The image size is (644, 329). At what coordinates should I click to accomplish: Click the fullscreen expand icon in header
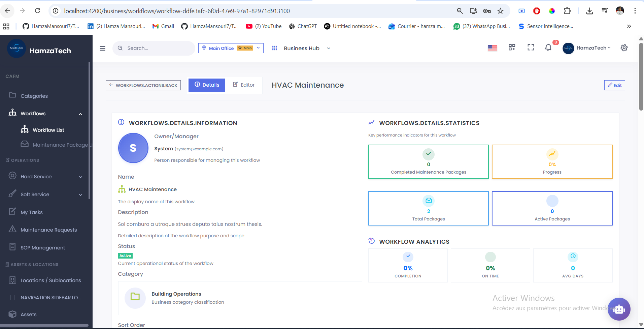(530, 48)
